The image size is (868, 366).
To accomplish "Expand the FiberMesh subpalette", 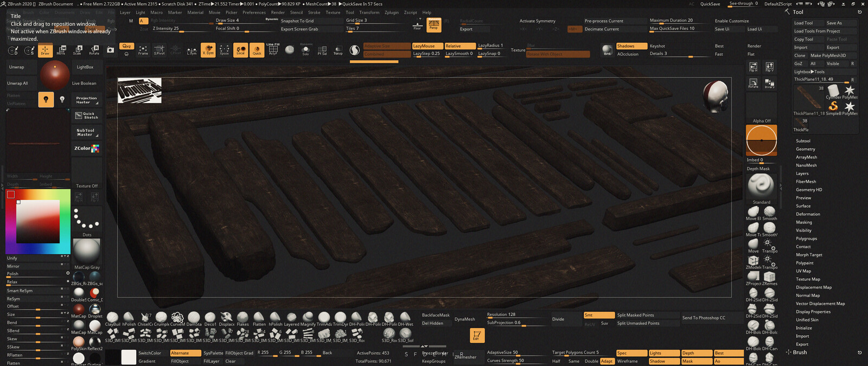I will coord(806,182).
